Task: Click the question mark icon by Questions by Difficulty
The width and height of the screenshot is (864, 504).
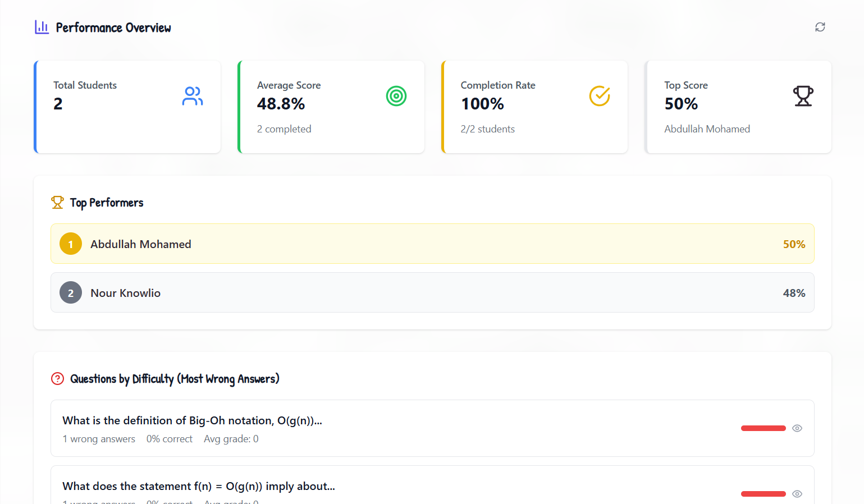Action: pos(57,379)
